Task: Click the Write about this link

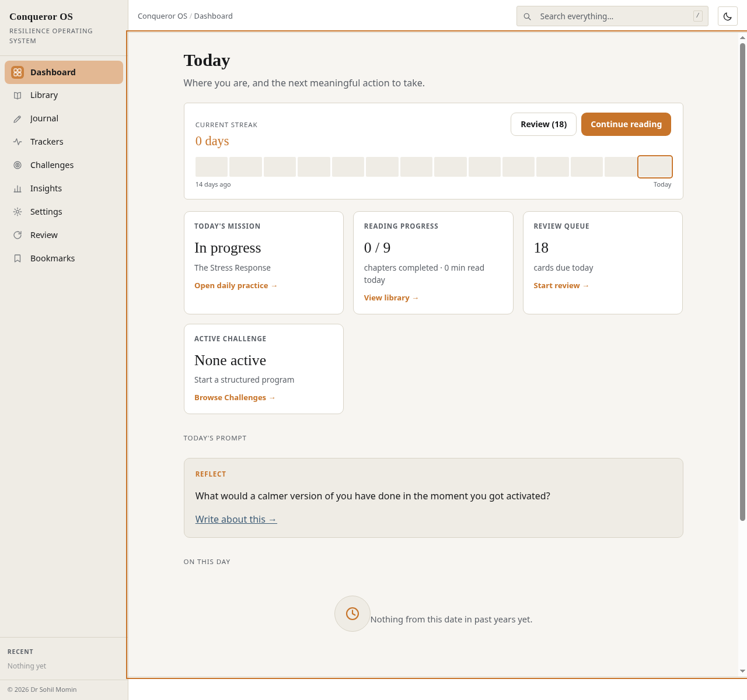Action: pos(236,519)
